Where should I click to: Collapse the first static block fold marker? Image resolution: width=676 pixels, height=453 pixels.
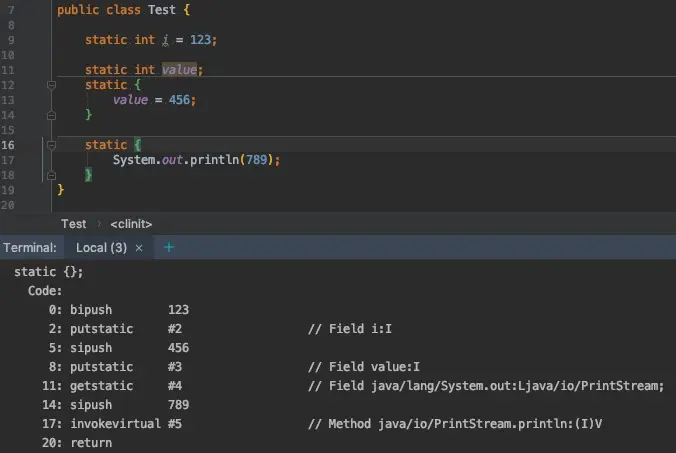[51, 85]
